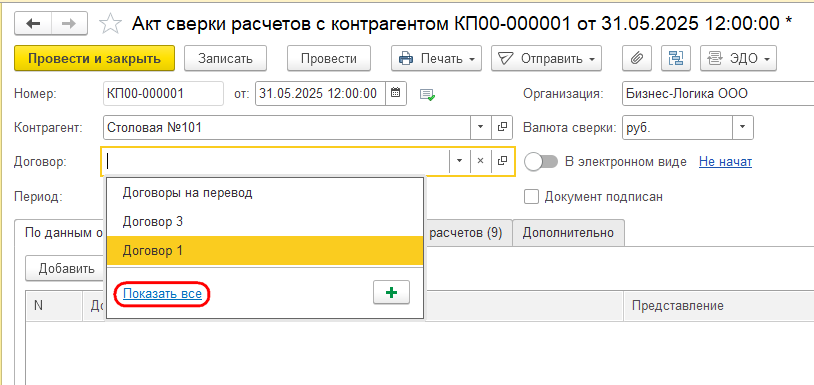Clear Договор field with the x icon

coord(480,161)
